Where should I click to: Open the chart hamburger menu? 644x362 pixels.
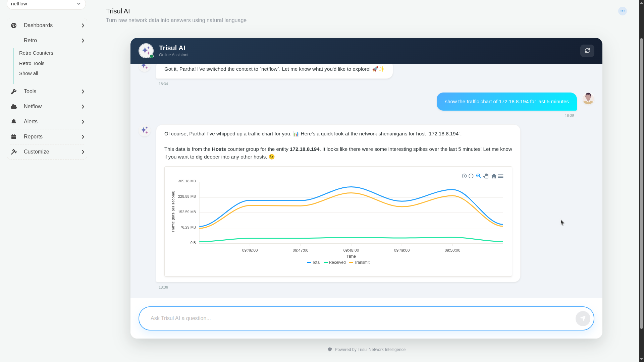click(501, 176)
